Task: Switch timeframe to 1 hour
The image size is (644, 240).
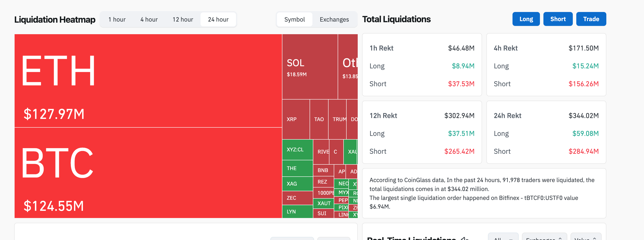Action: click(116, 19)
